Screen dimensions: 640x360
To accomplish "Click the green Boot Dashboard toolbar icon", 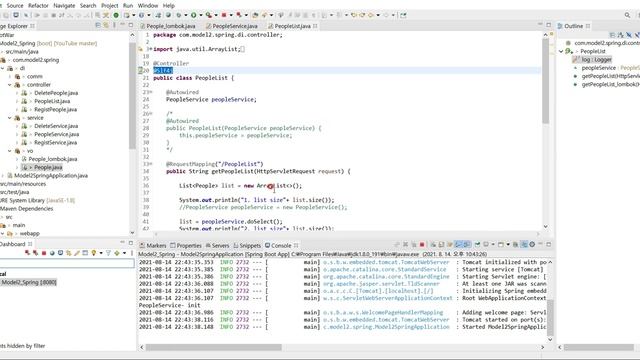I will [116, 15].
